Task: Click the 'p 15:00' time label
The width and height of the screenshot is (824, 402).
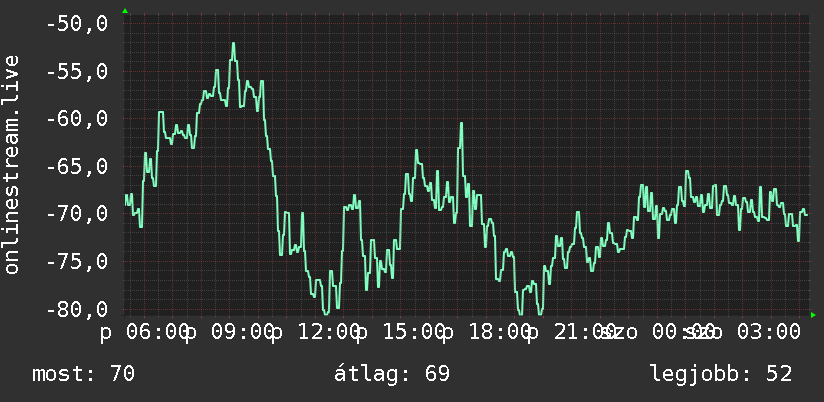Action: (400, 333)
